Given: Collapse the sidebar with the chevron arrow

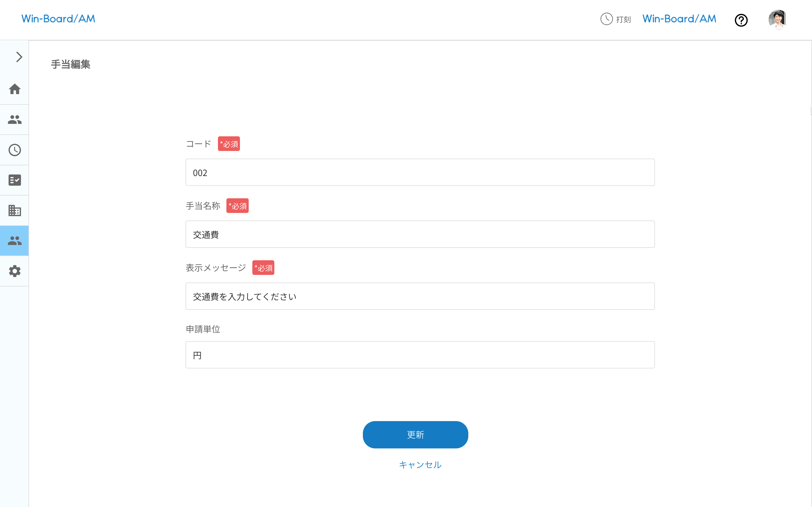Looking at the screenshot, I should pos(18,57).
